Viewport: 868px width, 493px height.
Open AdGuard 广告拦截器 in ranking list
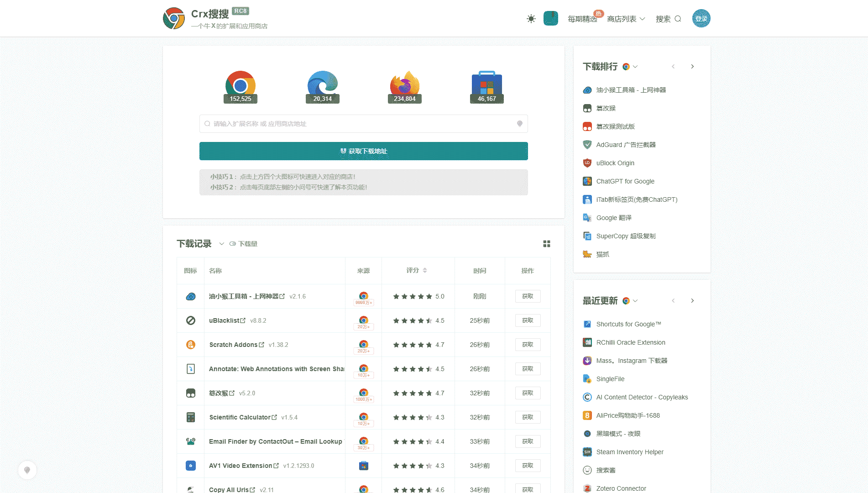coord(619,145)
